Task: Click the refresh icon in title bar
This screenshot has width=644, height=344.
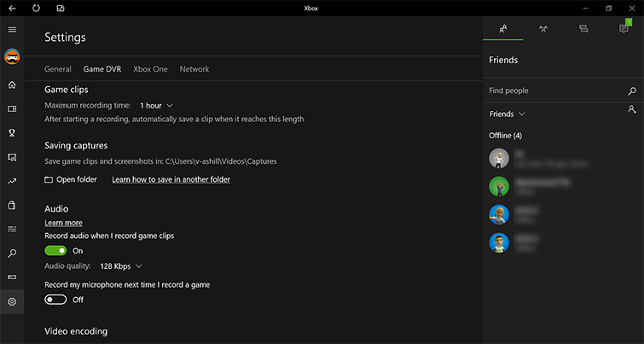Action: click(x=36, y=9)
